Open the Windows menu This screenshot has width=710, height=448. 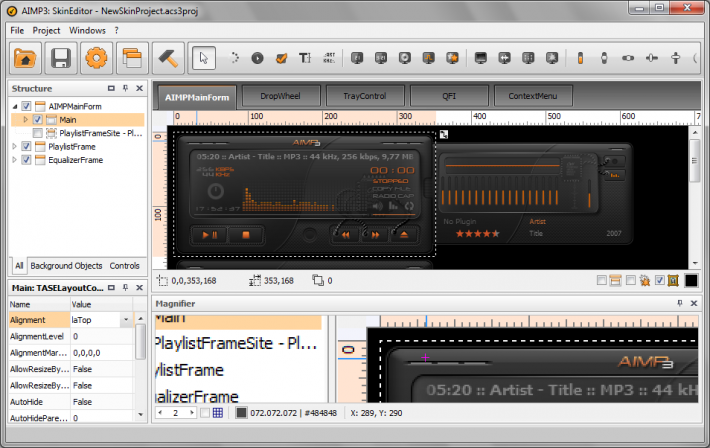(x=87, y=30)
